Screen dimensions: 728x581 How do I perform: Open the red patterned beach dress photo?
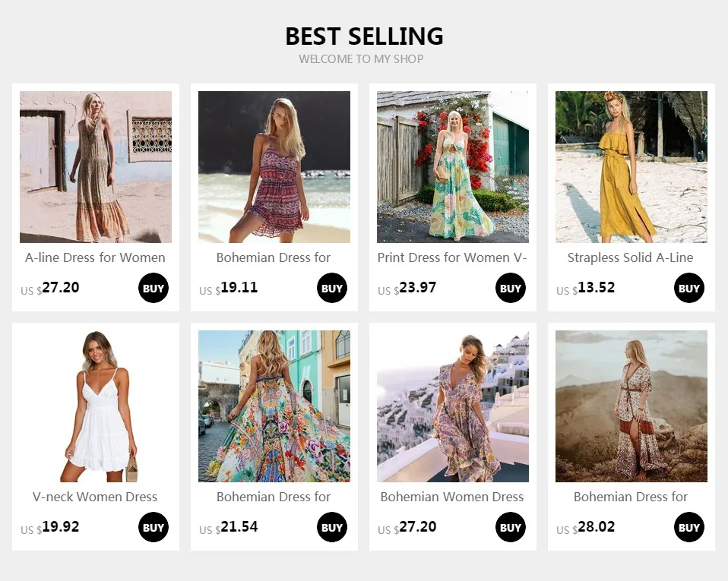(x=274, y=167)
